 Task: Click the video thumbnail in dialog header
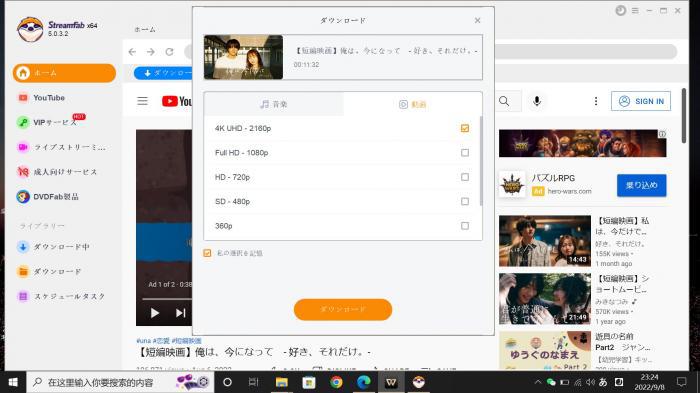point(243,57)
